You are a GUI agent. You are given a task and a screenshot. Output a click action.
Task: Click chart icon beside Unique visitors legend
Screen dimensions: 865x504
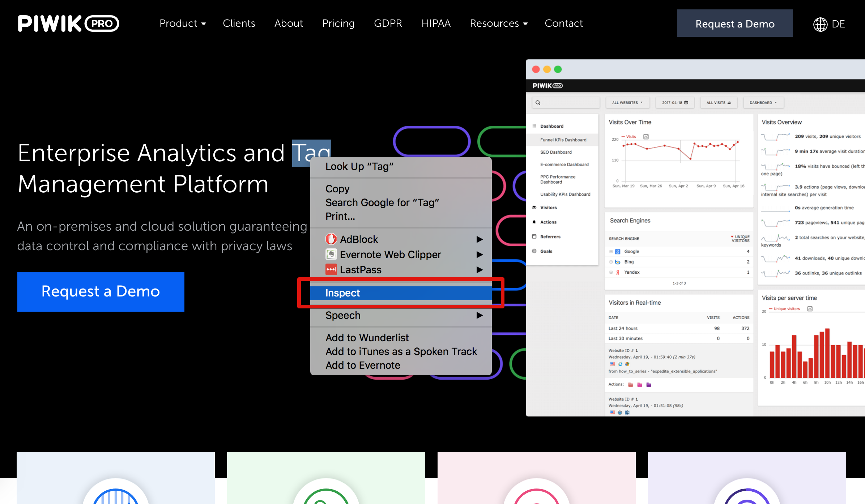tap(810, 309)
